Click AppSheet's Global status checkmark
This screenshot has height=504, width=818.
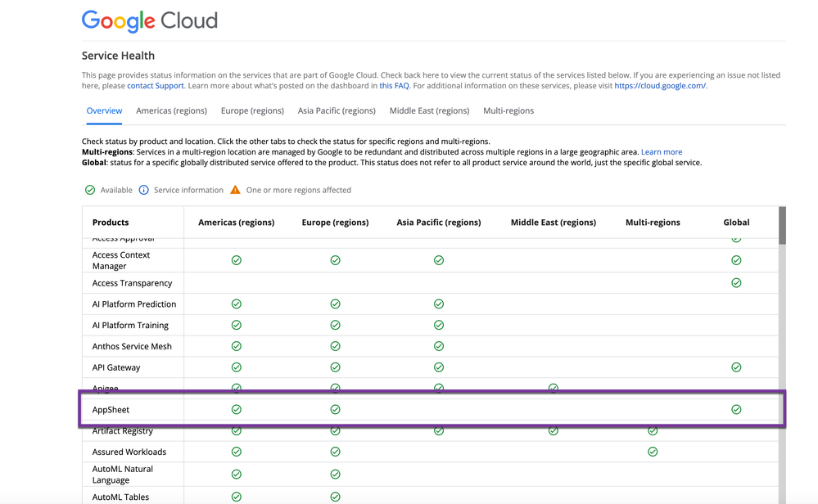tap(736, 410)
